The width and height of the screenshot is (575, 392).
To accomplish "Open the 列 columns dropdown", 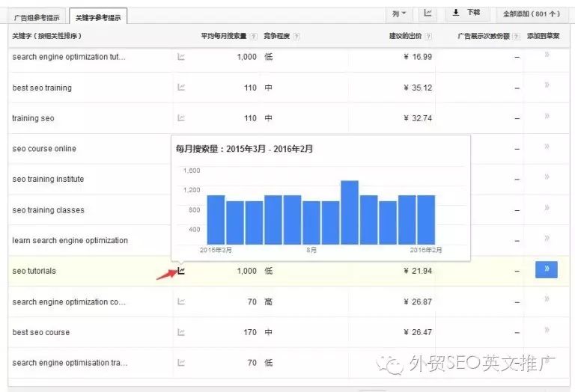I will [399, 13].
